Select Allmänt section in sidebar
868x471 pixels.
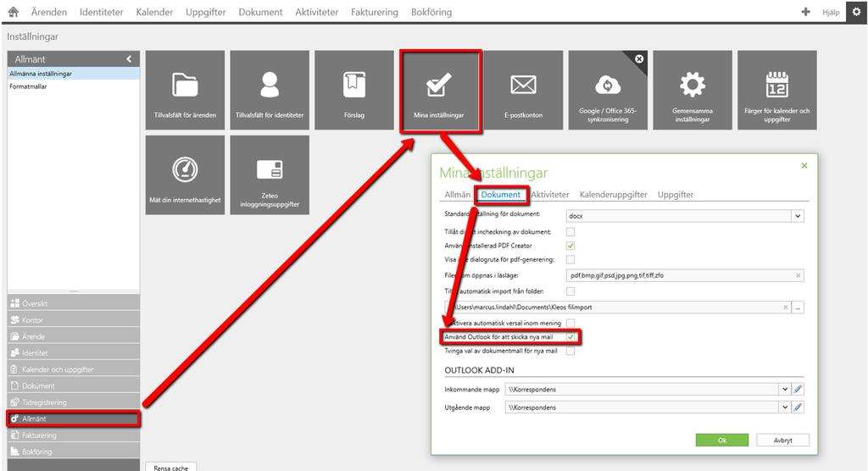pos(73,419)
